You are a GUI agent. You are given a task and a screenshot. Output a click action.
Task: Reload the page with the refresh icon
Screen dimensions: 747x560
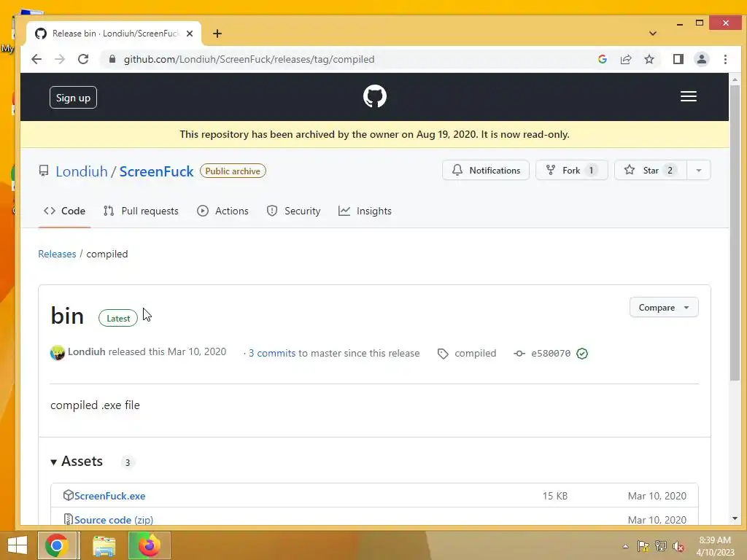83,59
